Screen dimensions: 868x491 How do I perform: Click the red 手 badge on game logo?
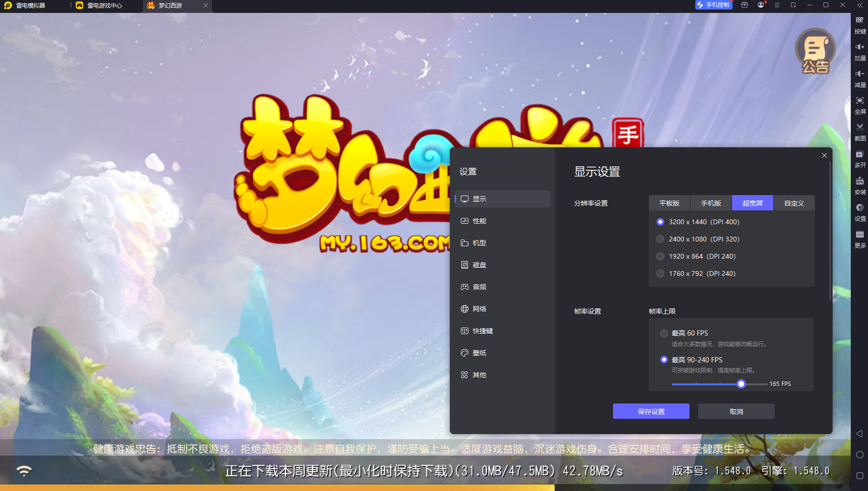628,133
